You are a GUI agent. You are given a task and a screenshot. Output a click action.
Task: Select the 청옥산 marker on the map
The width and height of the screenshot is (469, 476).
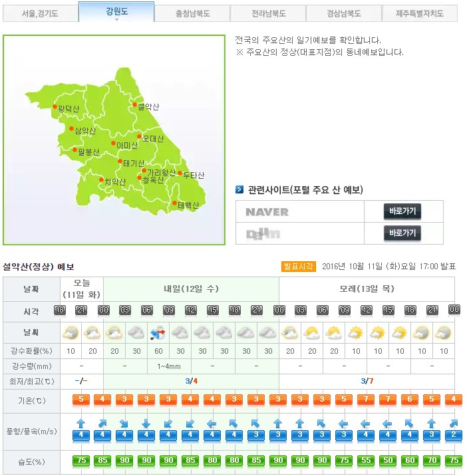[x=139, y=178]
